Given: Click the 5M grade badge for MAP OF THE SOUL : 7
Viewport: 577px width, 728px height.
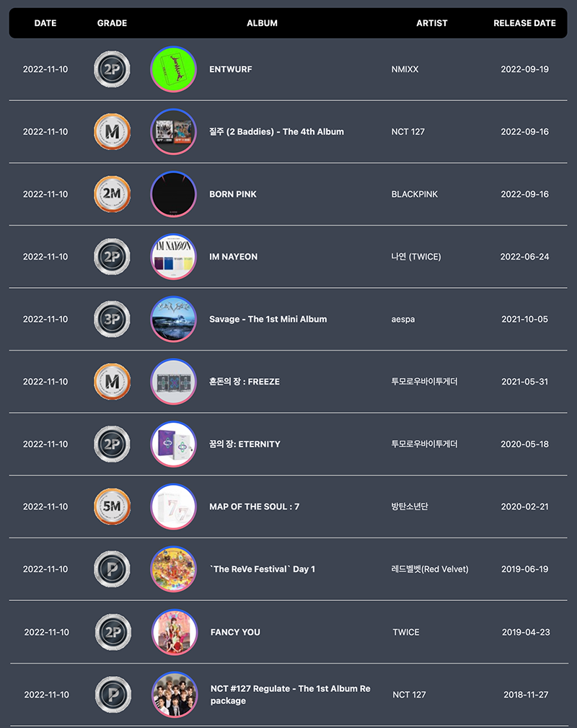Looking at the screenshot, I should point(112,506).
